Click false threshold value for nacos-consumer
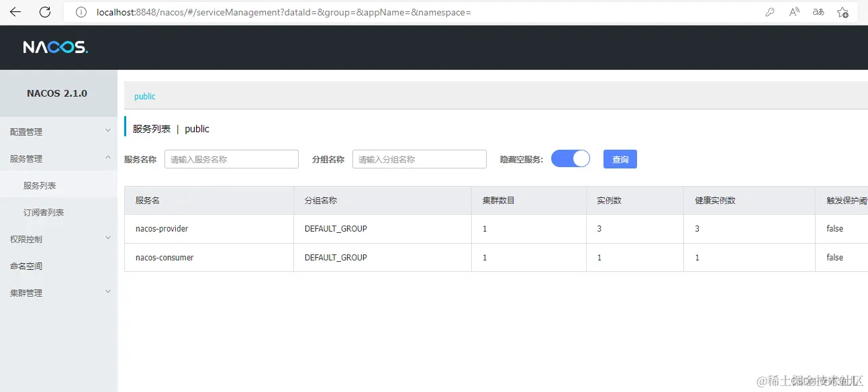868x392 pixels. tap(834, 258)
